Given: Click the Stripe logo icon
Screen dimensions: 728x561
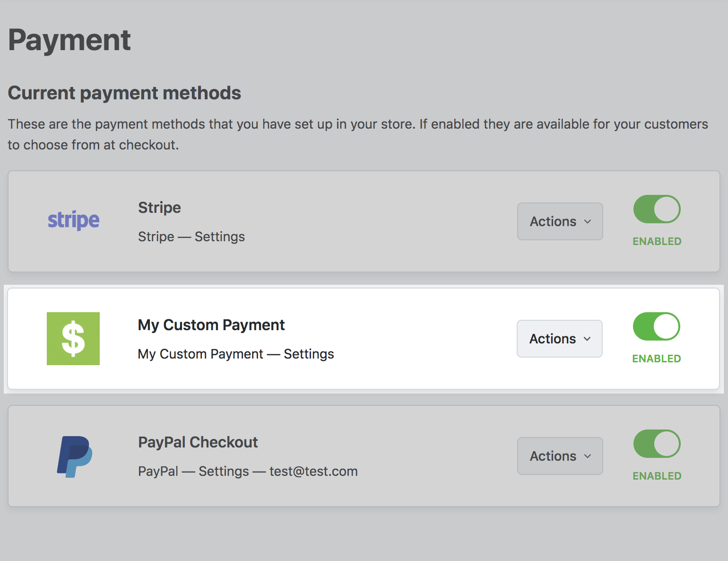Looking at the screenshot, I should 73,220.
